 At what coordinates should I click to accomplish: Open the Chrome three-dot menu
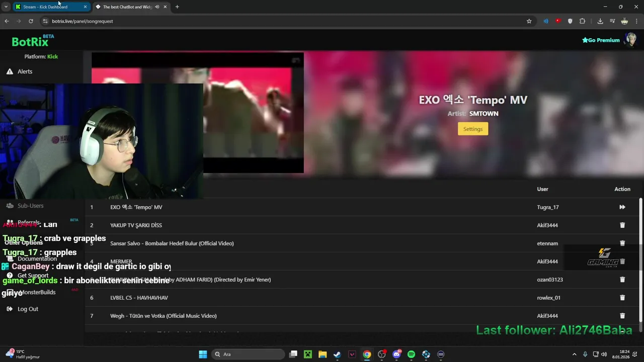637,21
